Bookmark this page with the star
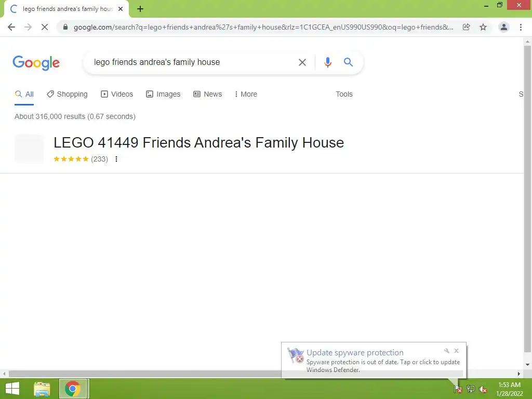The height and width of the screenshot is (399, 532). [483, 27]
